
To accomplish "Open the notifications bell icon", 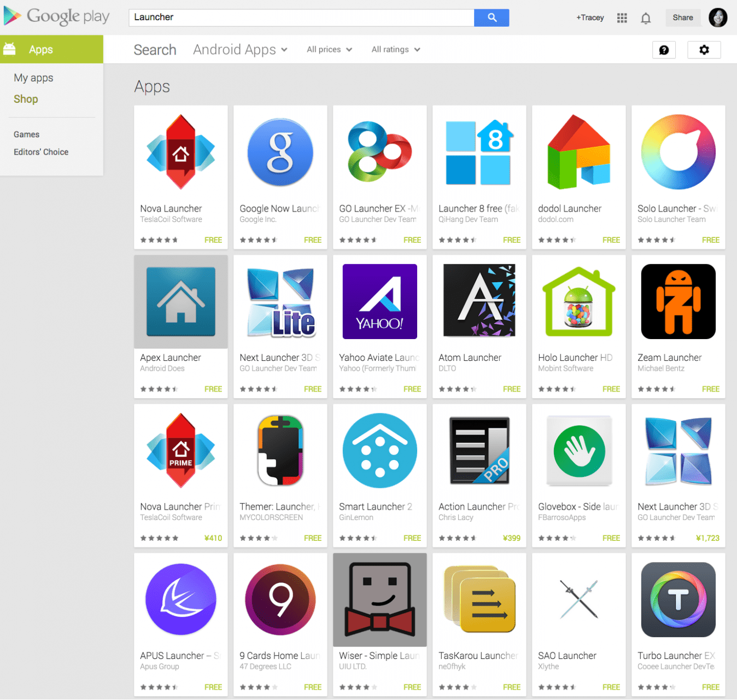I will (x=646, y=18).
